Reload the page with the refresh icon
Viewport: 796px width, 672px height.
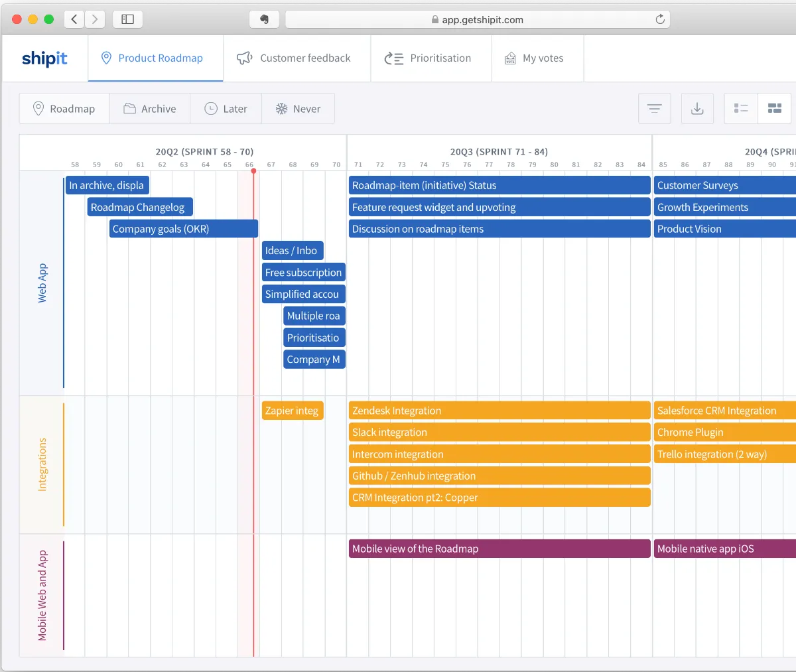point(660,19)
